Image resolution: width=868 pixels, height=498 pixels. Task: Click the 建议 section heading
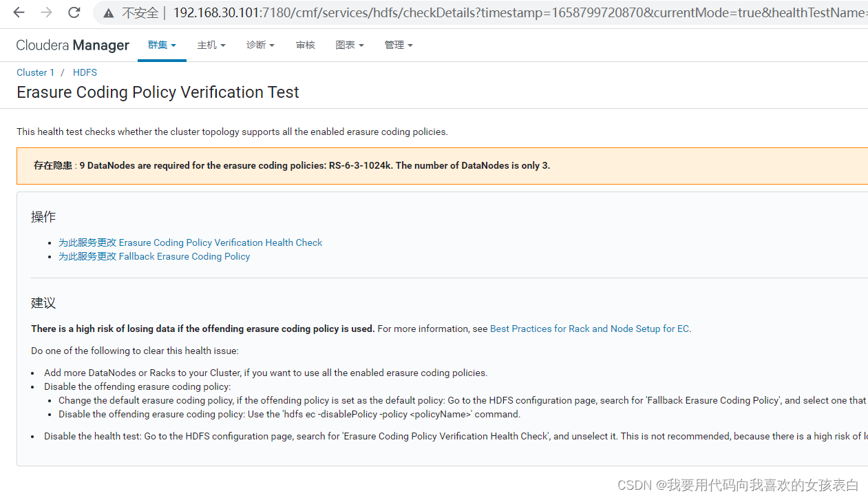[43, 303]
